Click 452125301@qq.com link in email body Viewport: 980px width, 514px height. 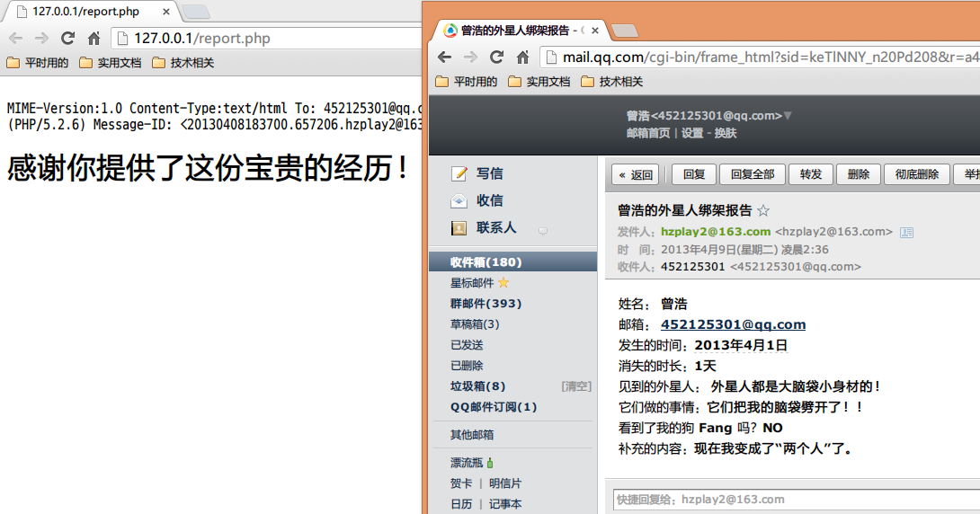(x=733, y=324)
